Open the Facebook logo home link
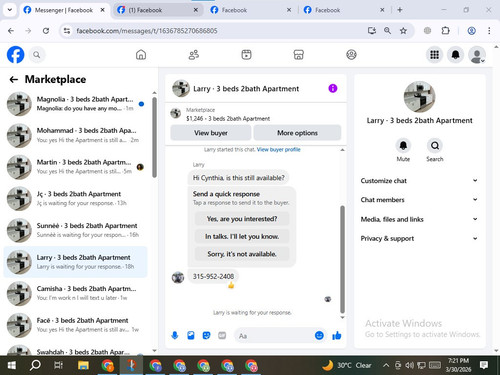Screen dimensions: 500x375 (x=16, y=55)
